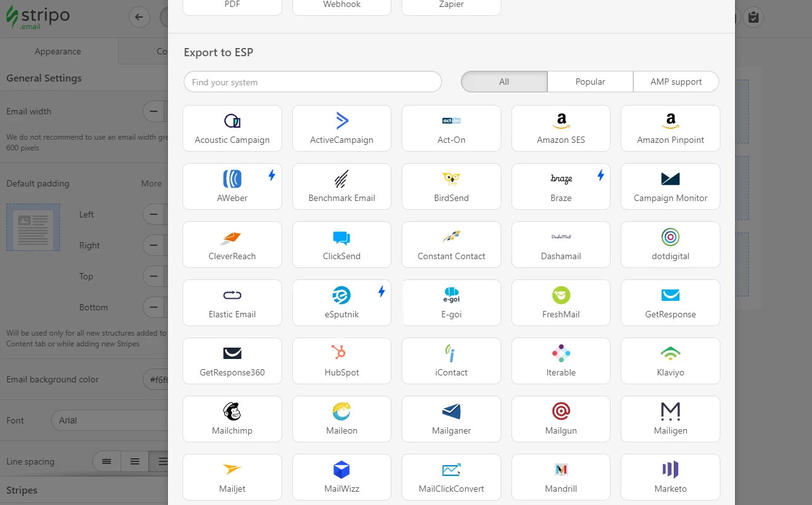Choose the Zapier export button
The width and height of the screenshot is (812, 505).
tap(451, 6)
